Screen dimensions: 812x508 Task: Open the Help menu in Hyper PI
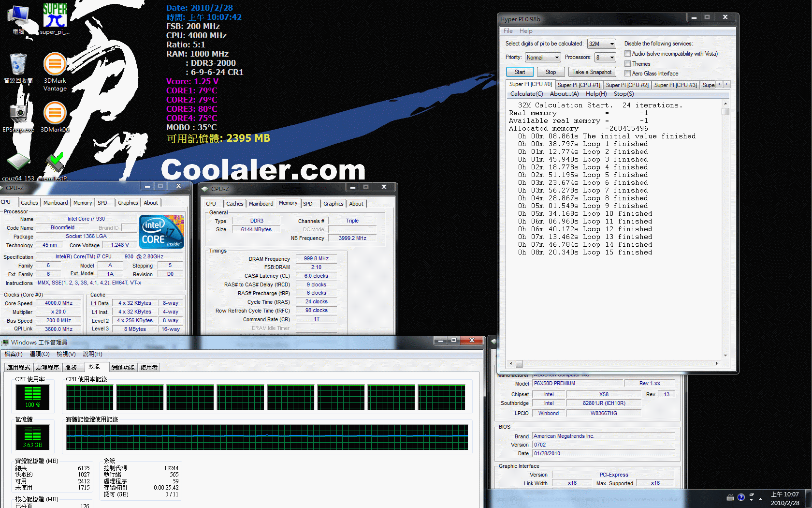coord(526,31)
